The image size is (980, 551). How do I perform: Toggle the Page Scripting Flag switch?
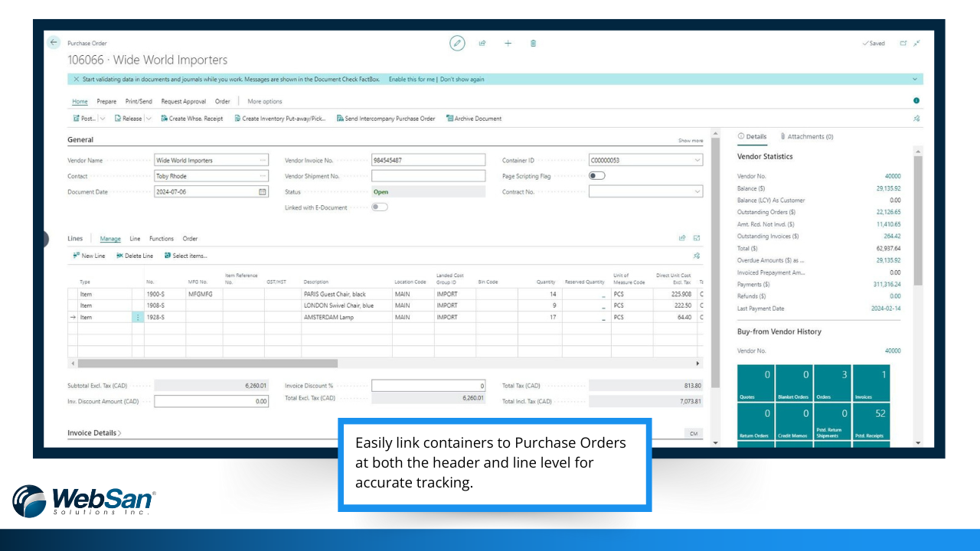click(597, 176)
